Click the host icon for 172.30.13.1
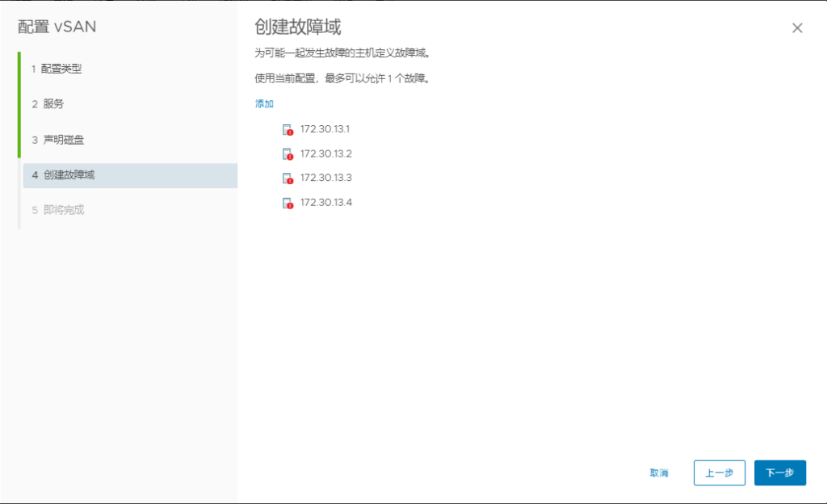 [287, 130]
